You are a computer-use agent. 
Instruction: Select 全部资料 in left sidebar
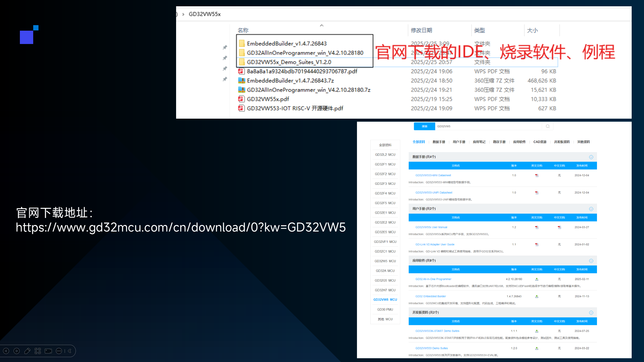coord(385,145)
